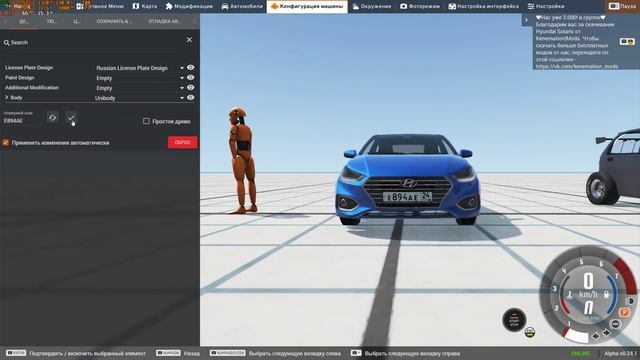Image resolution: width=640 pixels, height=360 pixels.
Task: Click the orange parking brake P indicator
Action: (624, 312)
